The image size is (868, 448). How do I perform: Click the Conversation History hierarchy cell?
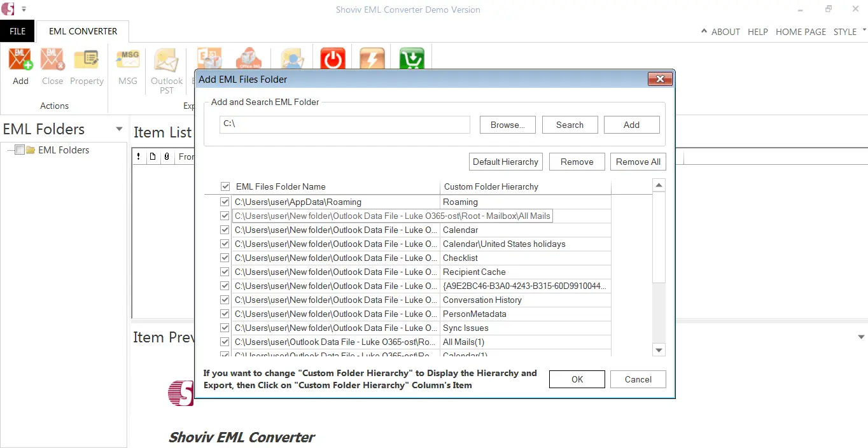526,300
